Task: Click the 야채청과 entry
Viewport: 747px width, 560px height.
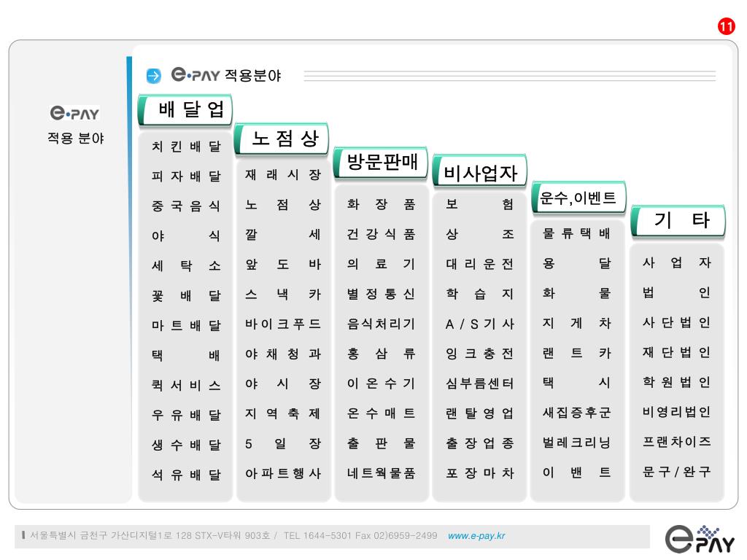Action: point(283,354)
